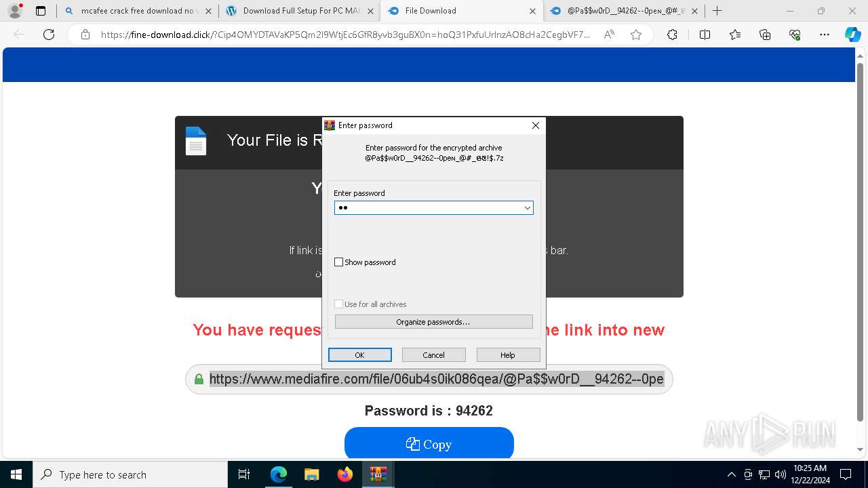
Task: Enable the Show password checkbox
Action: tap(339, 262)
